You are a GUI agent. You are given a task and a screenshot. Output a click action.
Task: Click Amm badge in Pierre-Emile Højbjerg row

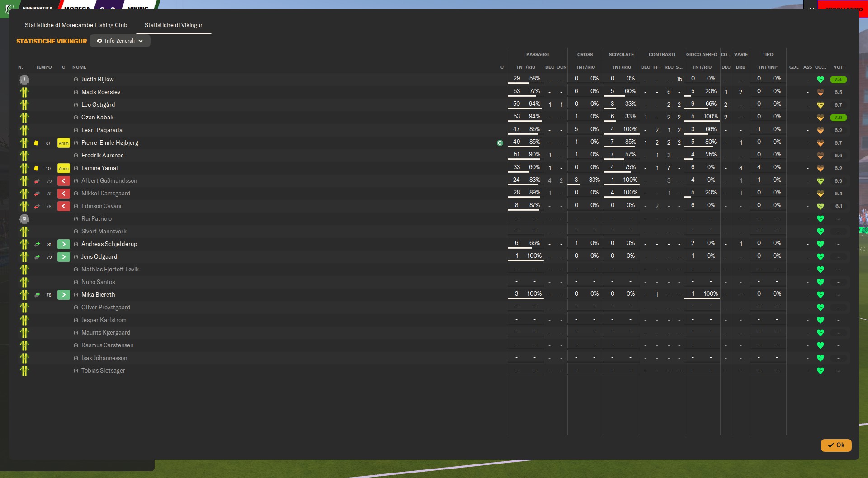coord(64,143)
